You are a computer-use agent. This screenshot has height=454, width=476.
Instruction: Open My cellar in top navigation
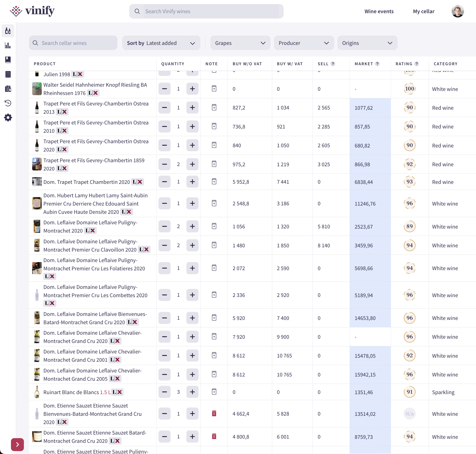(x=424, y=11)
